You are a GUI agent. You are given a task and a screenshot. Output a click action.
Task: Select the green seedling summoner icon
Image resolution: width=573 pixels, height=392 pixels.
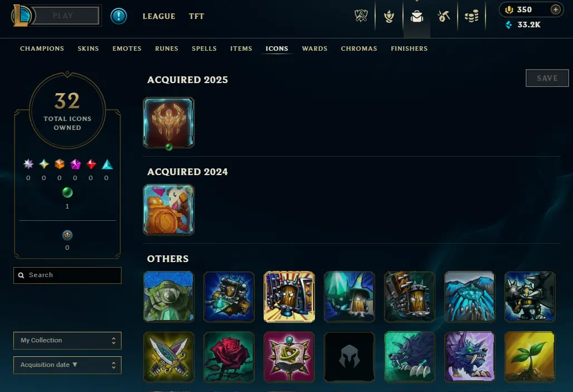click(x=530, y=357)
